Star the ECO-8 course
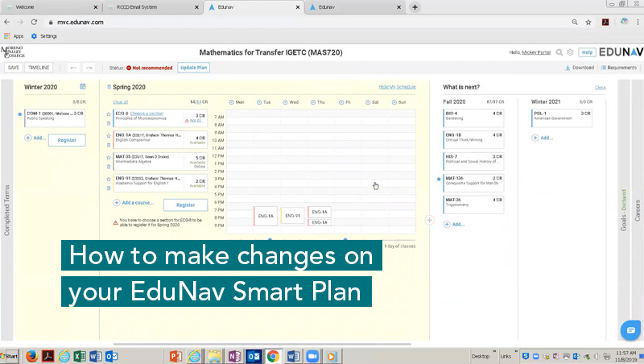 [x=109, y=114]
